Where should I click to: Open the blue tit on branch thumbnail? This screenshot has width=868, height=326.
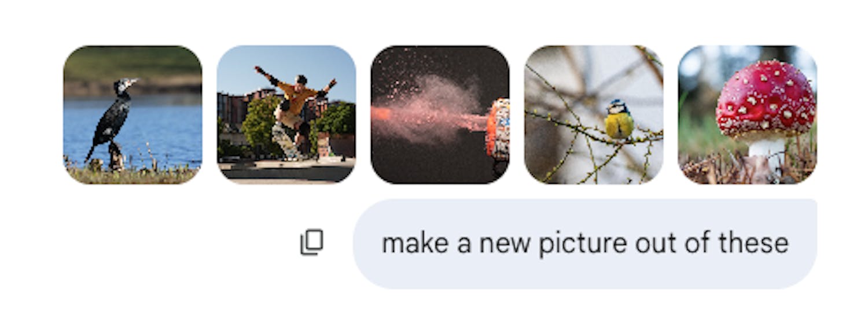594,115
